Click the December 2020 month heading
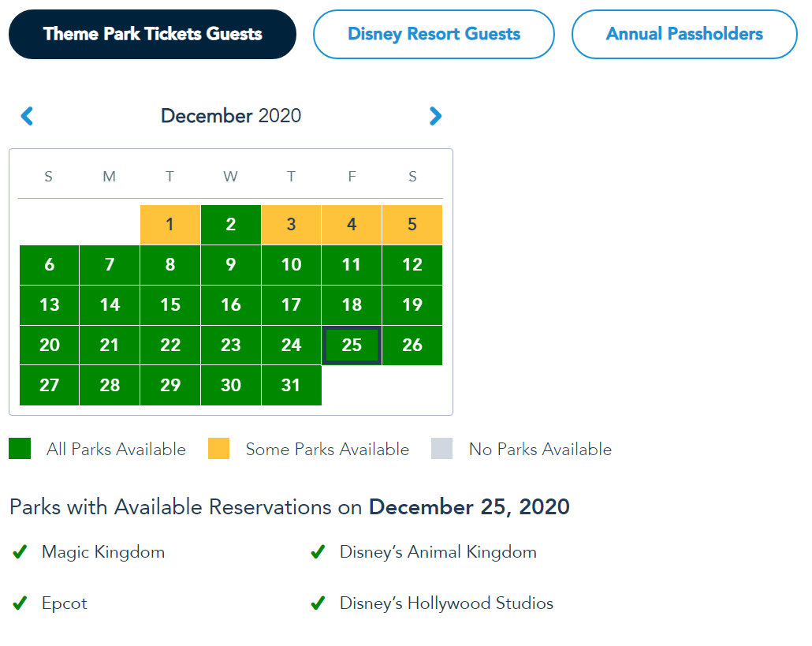 click(x=231, y=116)
